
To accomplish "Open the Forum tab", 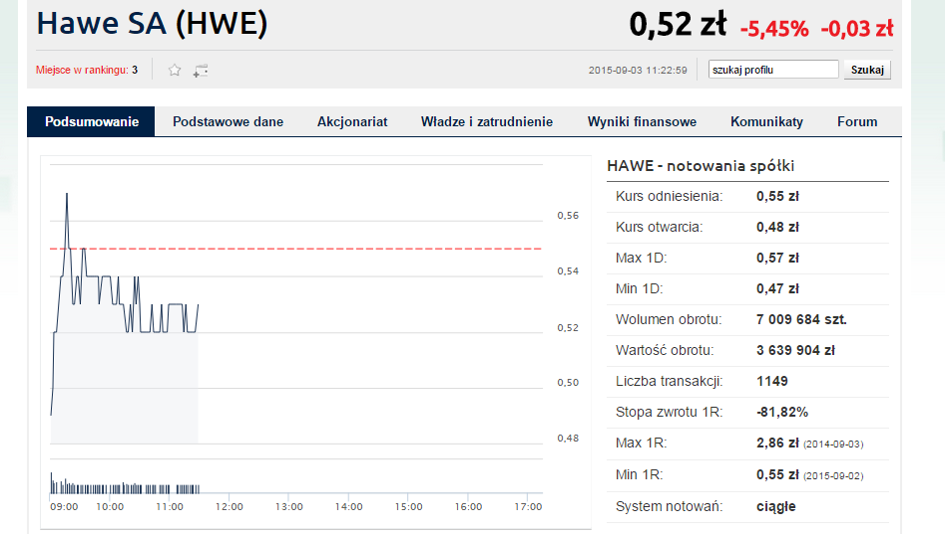I will point(857,122).
